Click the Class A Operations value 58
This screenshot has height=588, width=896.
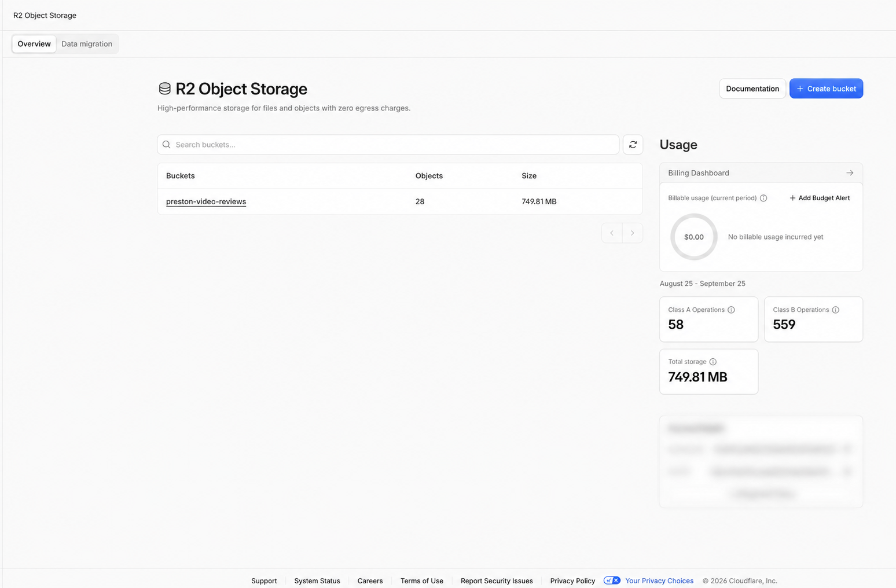[x=675, y=325]
